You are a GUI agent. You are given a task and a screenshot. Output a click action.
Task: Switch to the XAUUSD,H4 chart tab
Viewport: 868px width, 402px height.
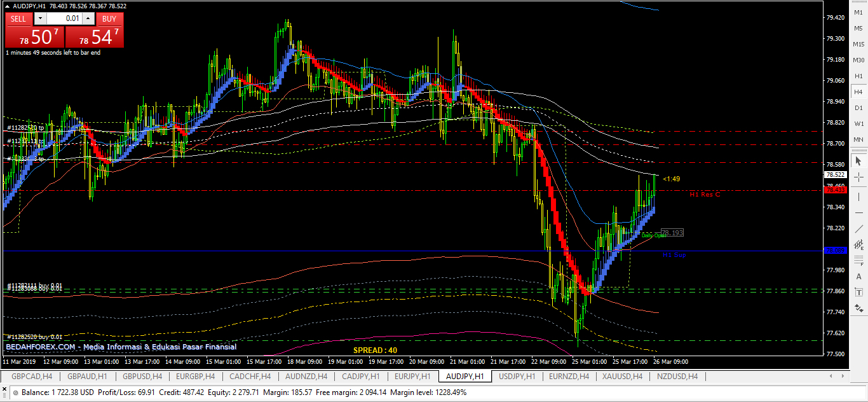(621, 376)
